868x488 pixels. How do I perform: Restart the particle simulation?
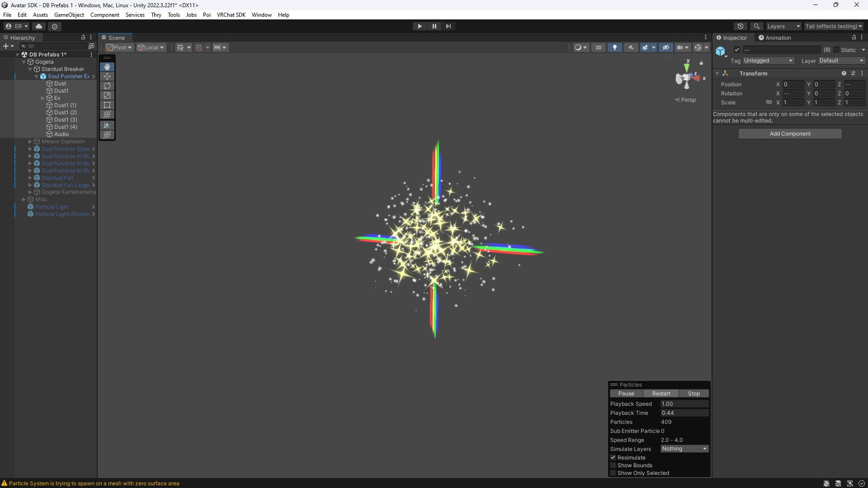click(x=661, y=394)
